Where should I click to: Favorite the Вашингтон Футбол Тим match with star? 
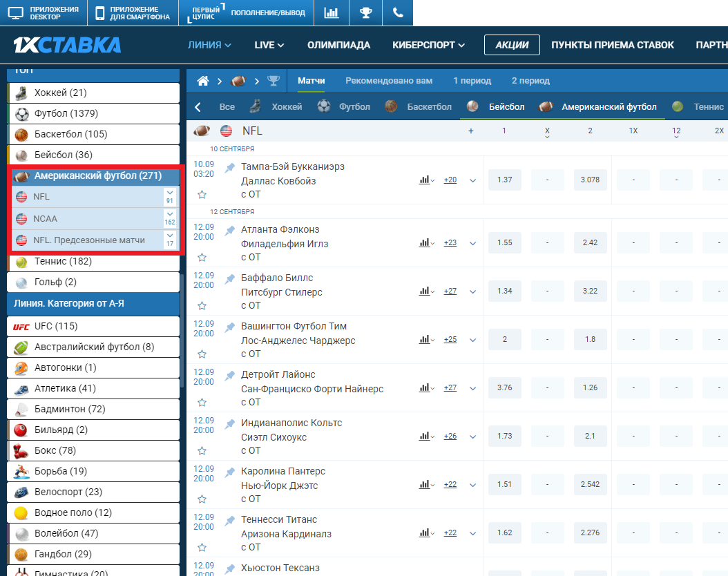coord(202,354)
